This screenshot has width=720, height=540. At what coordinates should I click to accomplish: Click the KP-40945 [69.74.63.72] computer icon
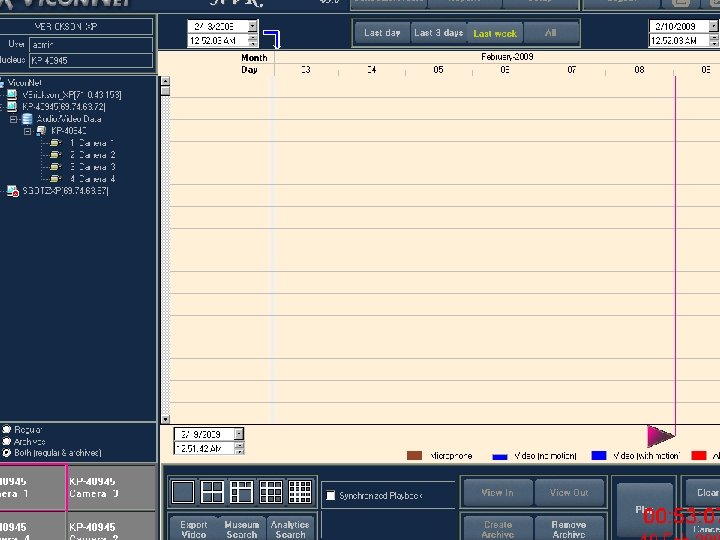point(13,107)
